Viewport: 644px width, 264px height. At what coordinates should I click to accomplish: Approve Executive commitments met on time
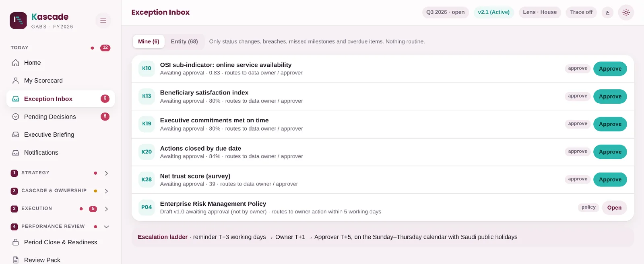[x=610, y=124]
